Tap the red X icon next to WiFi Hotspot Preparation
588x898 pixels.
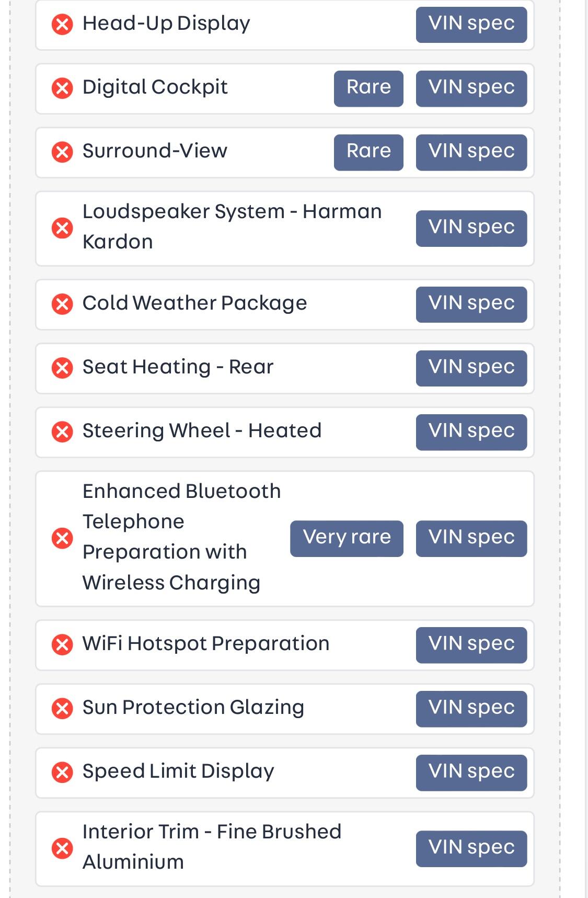pos(62,644)
